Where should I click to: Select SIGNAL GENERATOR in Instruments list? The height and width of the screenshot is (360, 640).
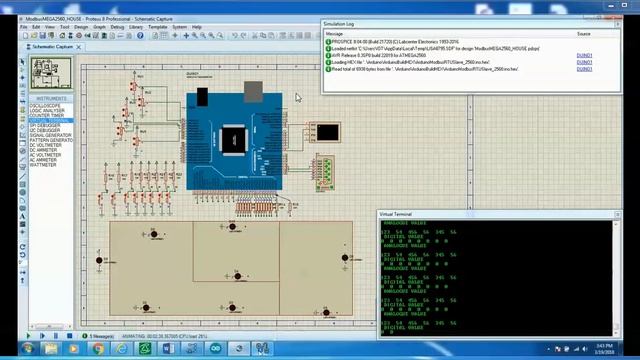[x=50, y=135]
